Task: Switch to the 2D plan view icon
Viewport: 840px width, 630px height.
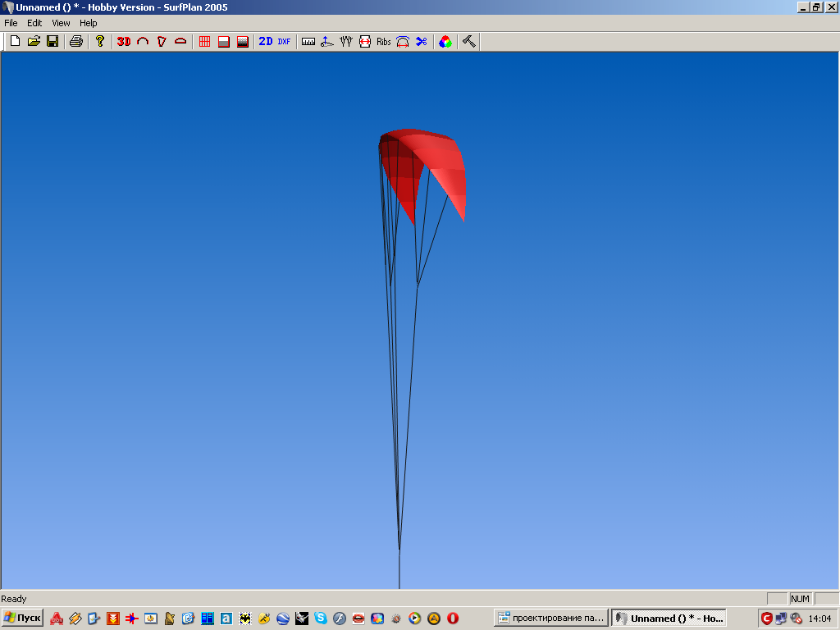Action: (x=265, y=41)
